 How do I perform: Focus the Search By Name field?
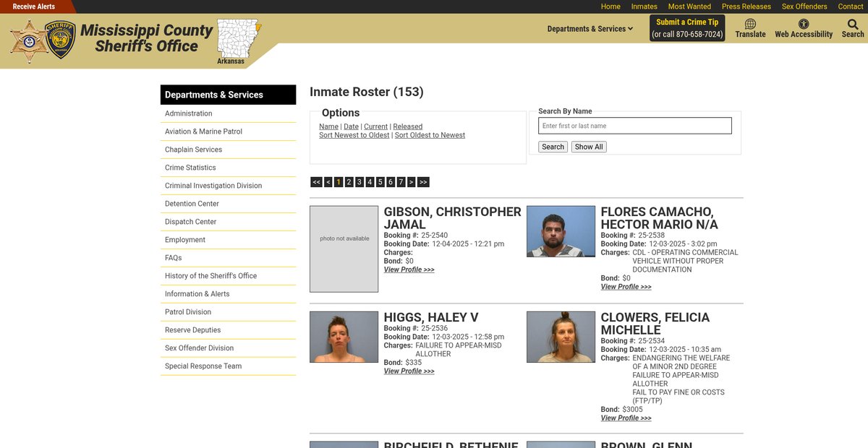635,126
